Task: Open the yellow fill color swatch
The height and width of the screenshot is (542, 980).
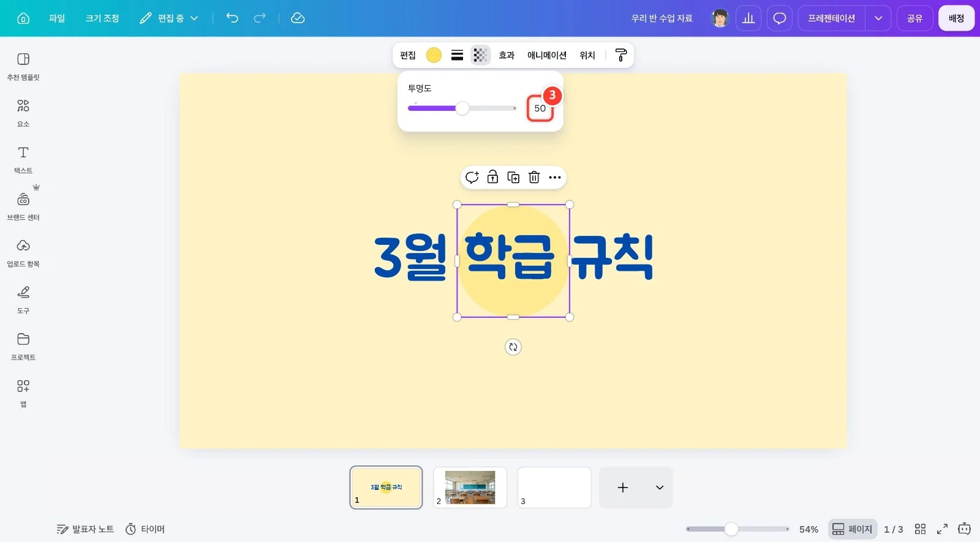Action: click(x=434, y=55)
